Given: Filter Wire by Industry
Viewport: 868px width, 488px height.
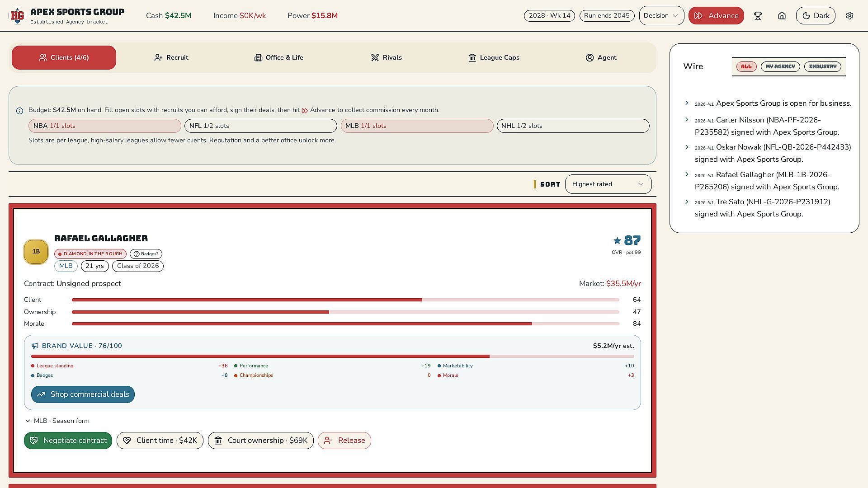Looking at the screenshot, I should pos(823,66).
